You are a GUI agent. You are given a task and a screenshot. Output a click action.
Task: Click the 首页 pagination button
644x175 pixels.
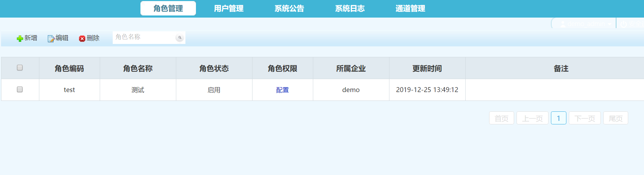point(501,118)
